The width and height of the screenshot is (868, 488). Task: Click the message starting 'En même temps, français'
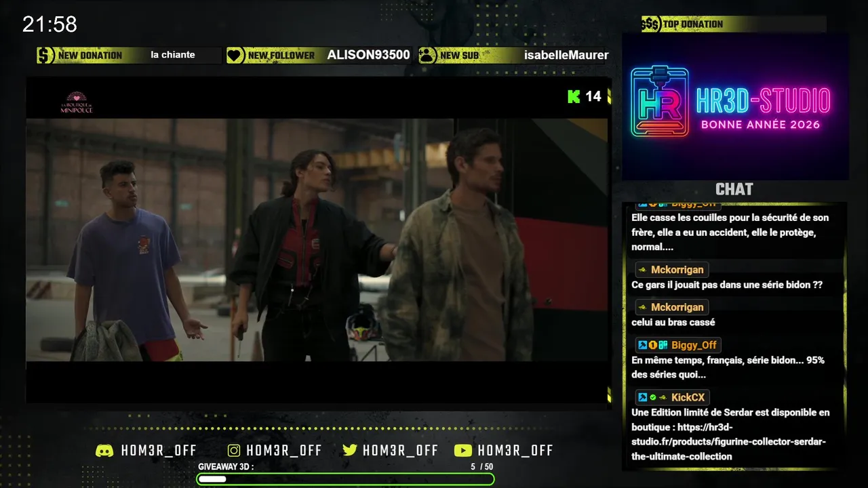click(728, 367)
